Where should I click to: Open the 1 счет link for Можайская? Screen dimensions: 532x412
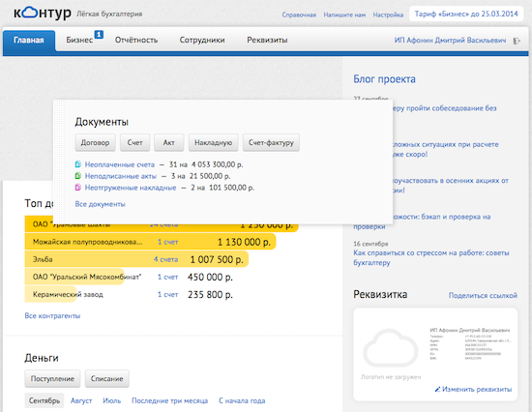pyautogui.click(x=167, y=242)
